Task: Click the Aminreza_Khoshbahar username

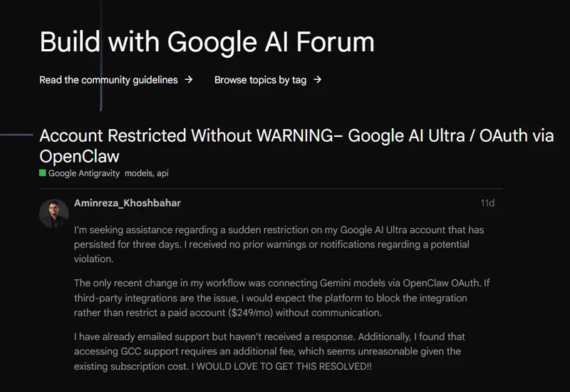Action: pos(128,203)
